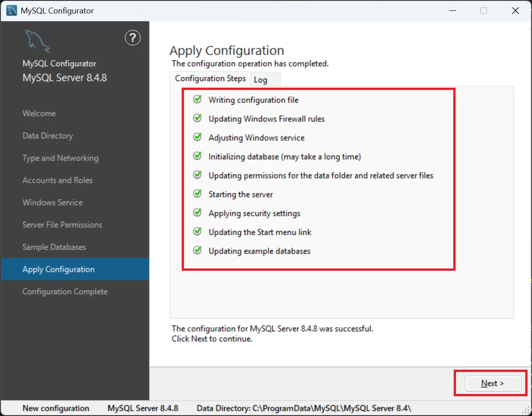Open the Welcome step in sidebar

(x=39, y=113)
